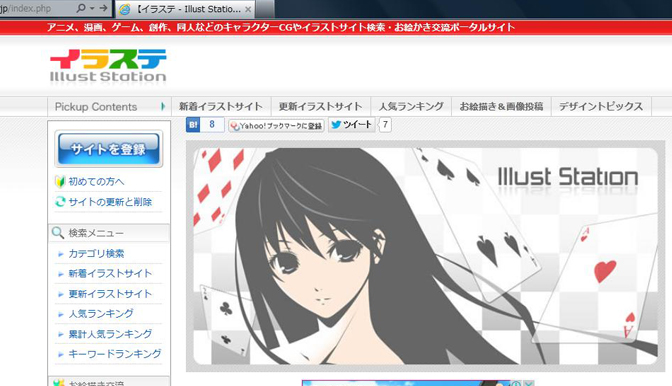
Task: Click the green beginner mark icon
Action: (x=60, y=182)
